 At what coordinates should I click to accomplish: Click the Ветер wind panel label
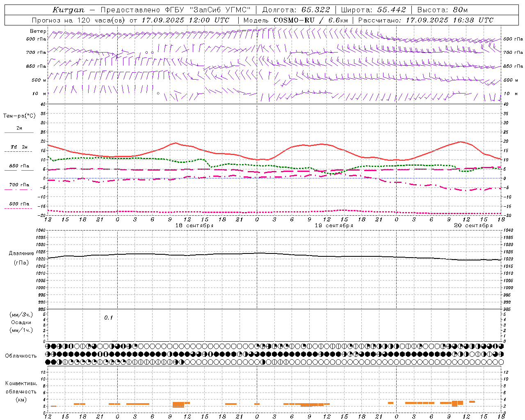pos(38,31)
